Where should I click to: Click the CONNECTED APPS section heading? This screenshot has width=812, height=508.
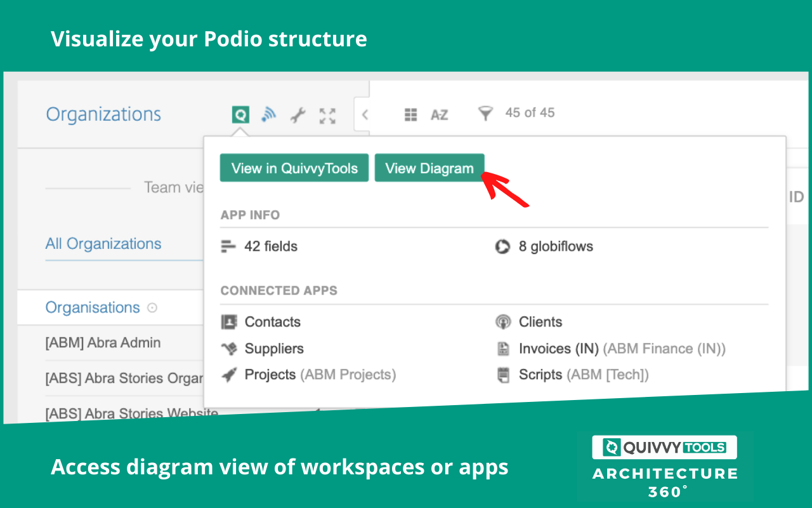click(x=279, y=291)
